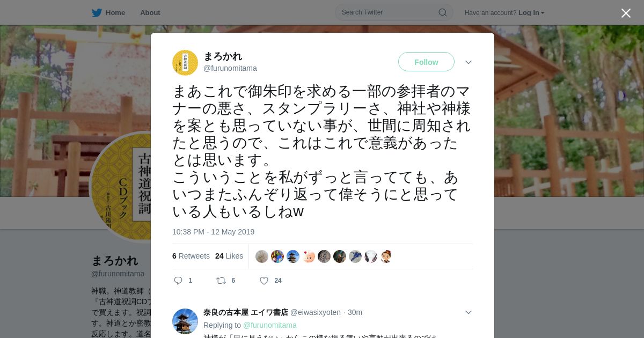Open 奈良の古本屋 エイワ書店 pagoda avatar
Image resolution: width=644 pixels, height=338 pixels.
[185, 321]
